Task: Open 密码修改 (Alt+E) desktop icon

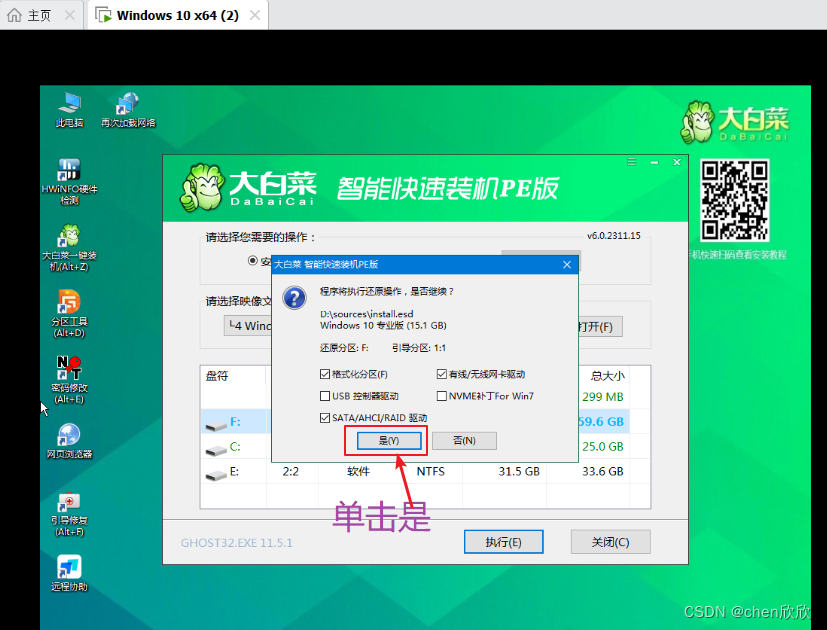Action: point(69,380)
